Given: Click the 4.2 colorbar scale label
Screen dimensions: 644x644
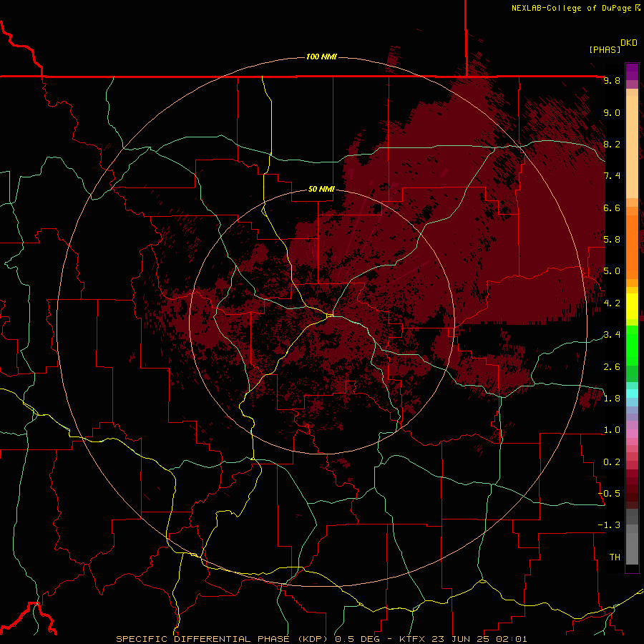Looking at the screenshot, I should tap(612, 303).
